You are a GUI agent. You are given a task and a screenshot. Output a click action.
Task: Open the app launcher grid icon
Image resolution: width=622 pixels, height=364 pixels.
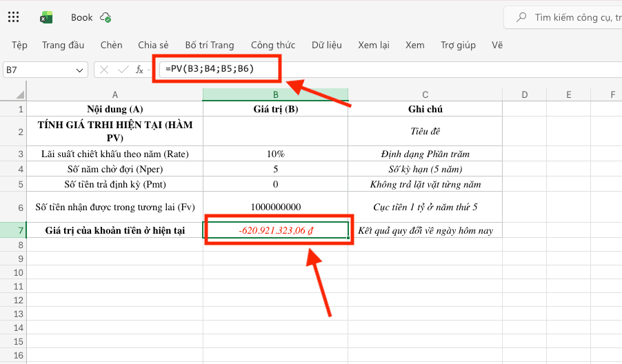[14, 17]
